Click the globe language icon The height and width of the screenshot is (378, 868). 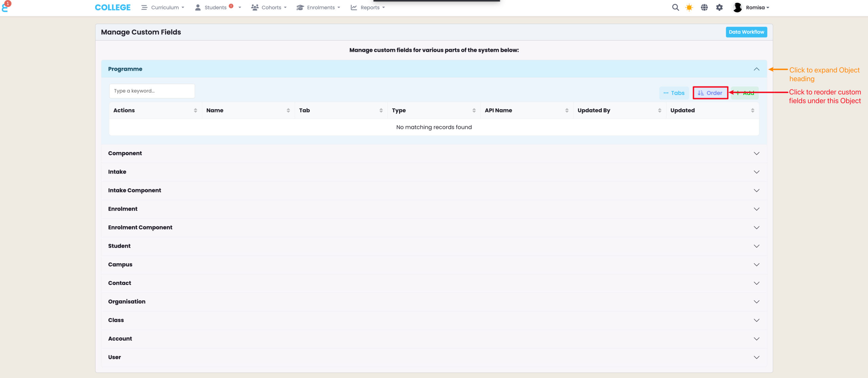point(704,7)
